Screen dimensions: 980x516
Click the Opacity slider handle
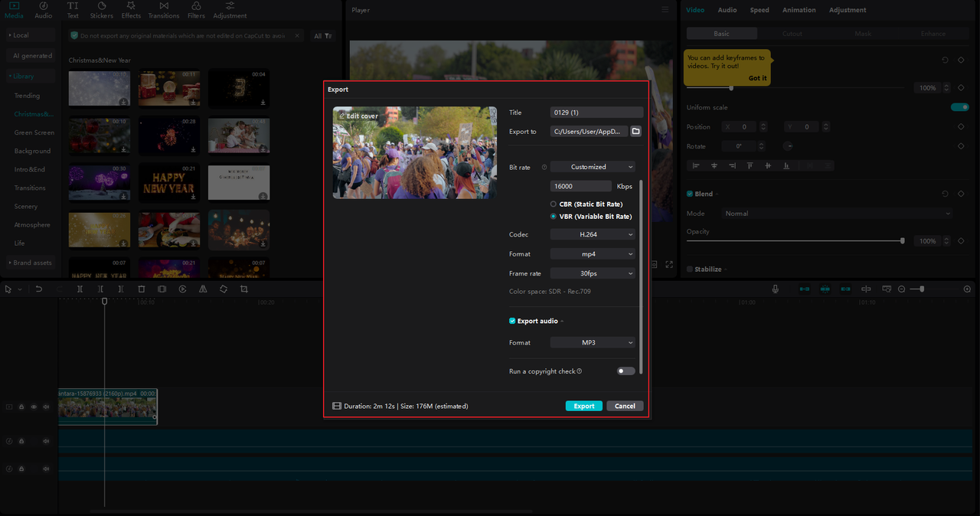click(x=903, y=240)
